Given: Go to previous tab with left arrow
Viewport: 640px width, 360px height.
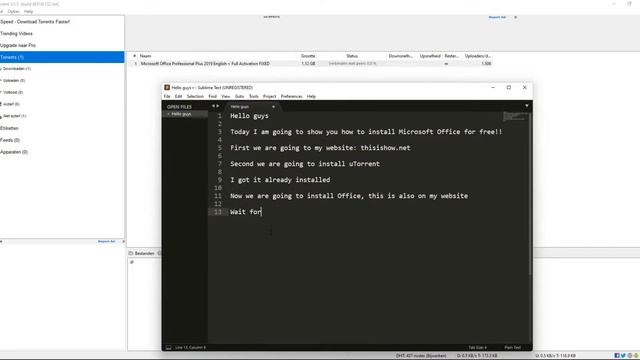Looking at the screenshot, I should pyautogui.click(x=213, y=106).
